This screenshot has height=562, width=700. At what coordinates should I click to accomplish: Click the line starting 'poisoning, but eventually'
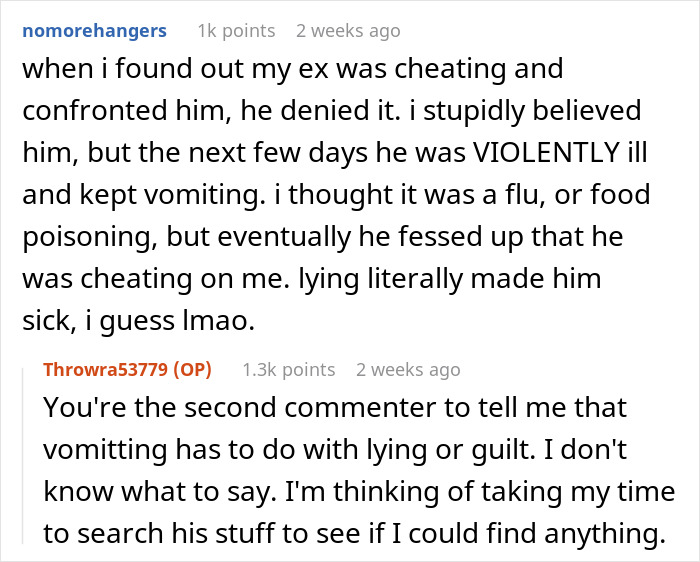[x=323, y=237]
